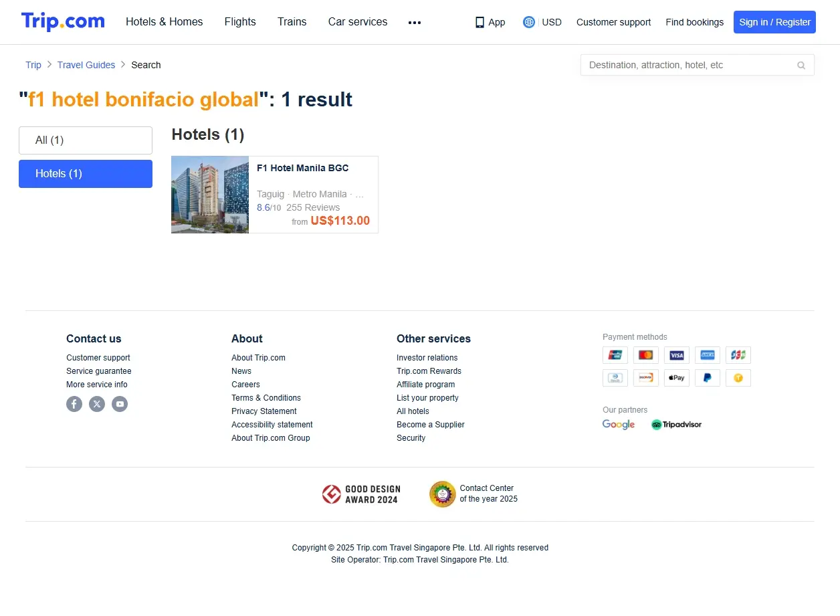Select the All (1) filter tab

pyautogui.click(x=86, y=140)
